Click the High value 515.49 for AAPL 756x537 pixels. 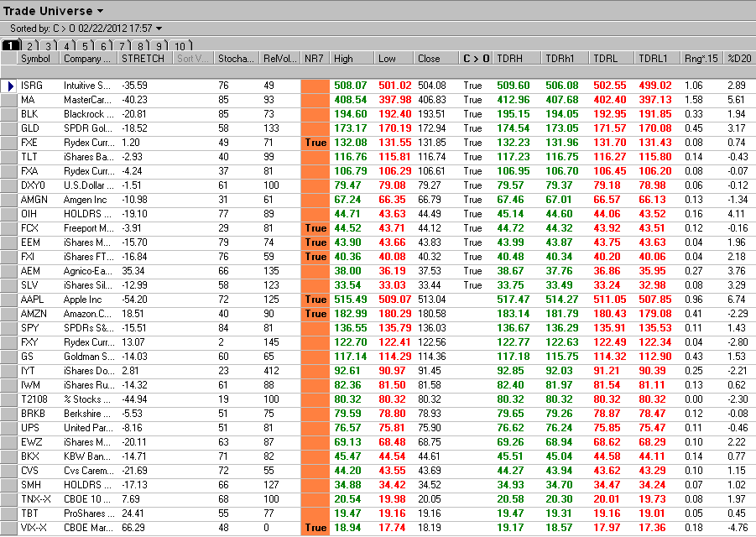click(351, 300)
